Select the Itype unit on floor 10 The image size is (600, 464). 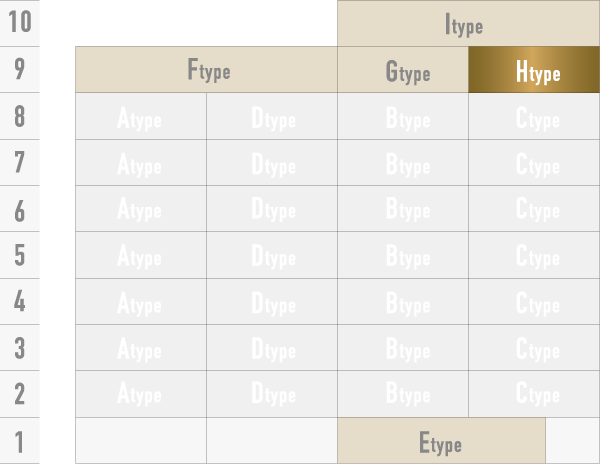[468, 24]
